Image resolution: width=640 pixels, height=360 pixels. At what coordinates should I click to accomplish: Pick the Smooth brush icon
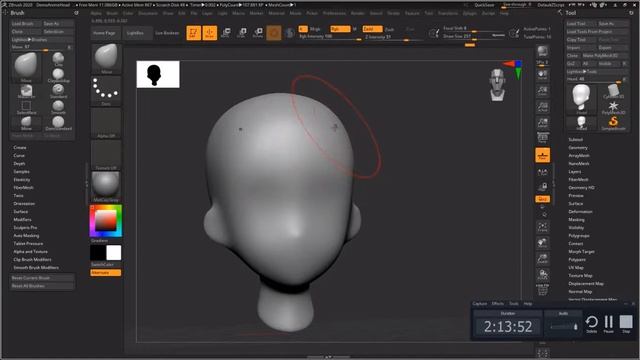pos(58,107)
